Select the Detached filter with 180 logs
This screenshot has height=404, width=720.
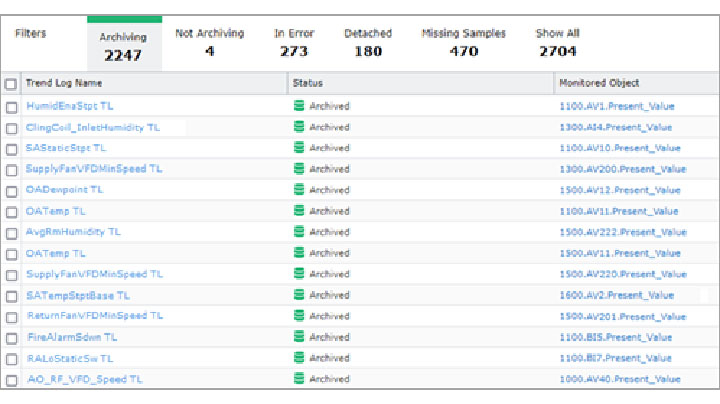(x=368, y=42)
